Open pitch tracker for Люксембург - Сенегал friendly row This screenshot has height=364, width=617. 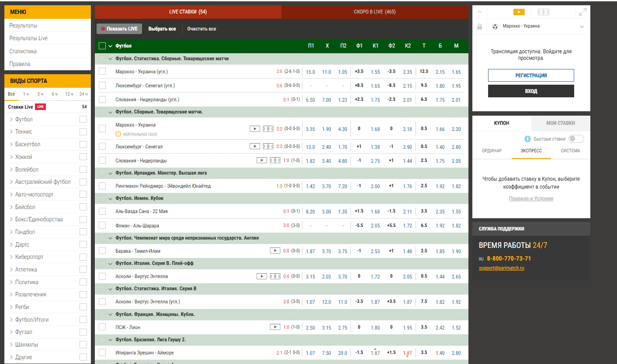268,146
